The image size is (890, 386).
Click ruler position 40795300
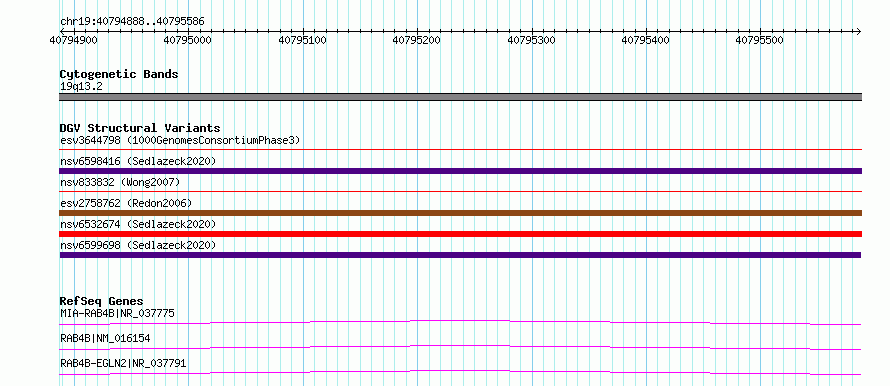(531, 40)
